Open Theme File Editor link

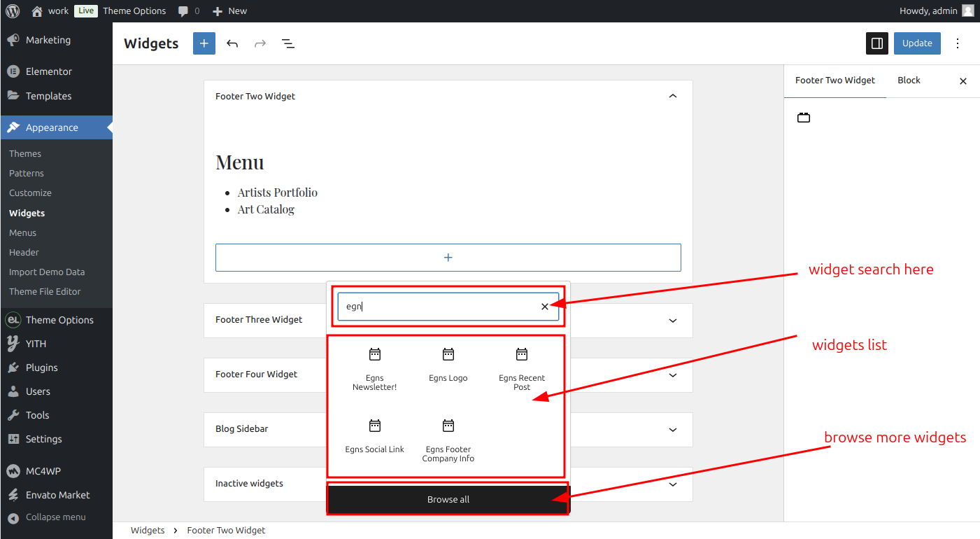(45, 291)
